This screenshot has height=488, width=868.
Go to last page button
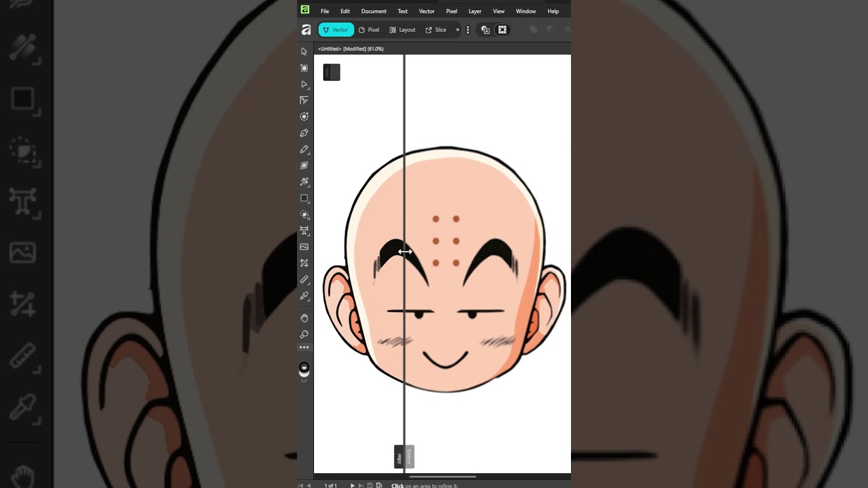361,485
